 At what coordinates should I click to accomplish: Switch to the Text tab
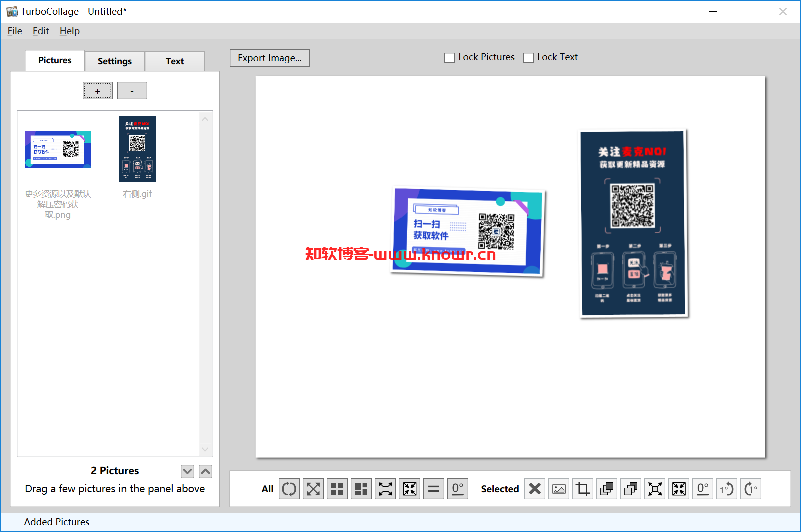(175, 61)
